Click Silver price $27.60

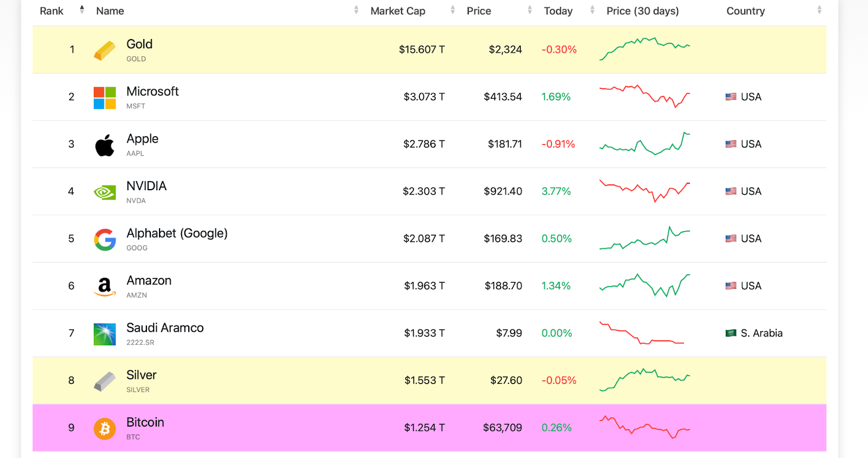click(506, 380)
